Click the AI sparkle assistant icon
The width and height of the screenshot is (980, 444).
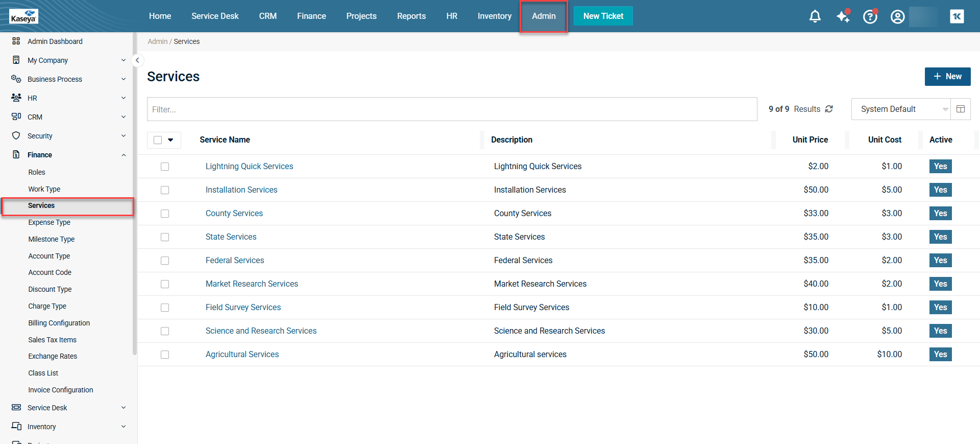click(843, 16)
